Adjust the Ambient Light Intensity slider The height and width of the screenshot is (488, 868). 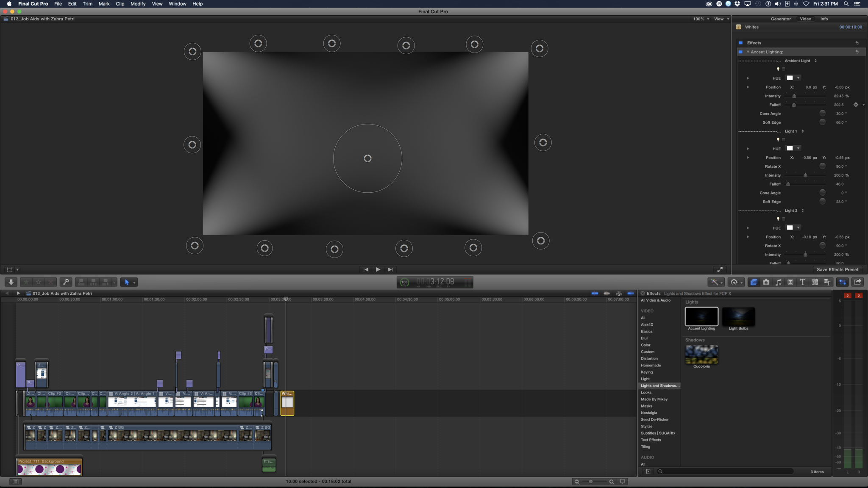(x=794, y=96)
